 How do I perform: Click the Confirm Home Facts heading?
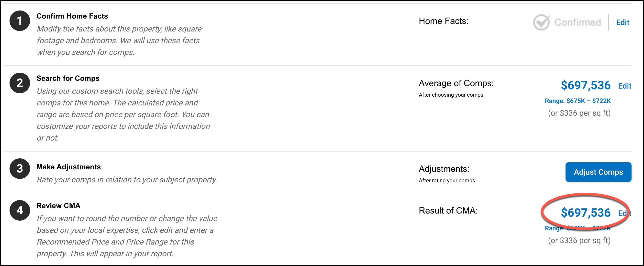click(72, 16)
